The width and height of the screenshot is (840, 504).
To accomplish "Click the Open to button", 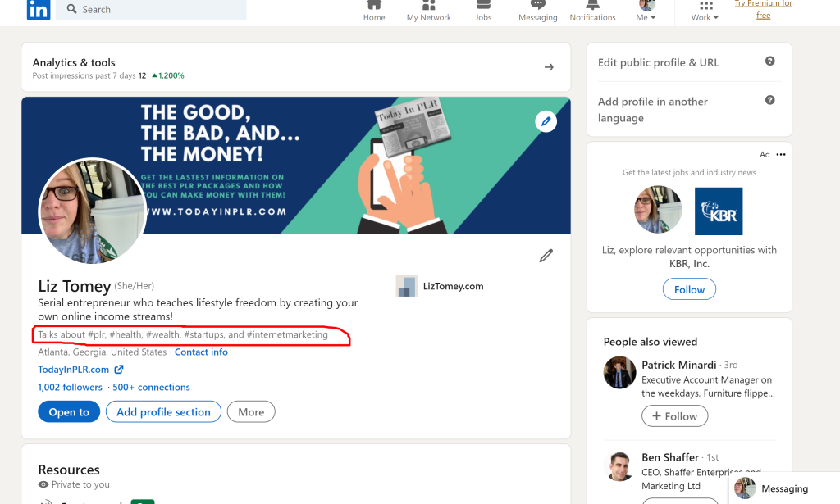I will coord(69,412).
